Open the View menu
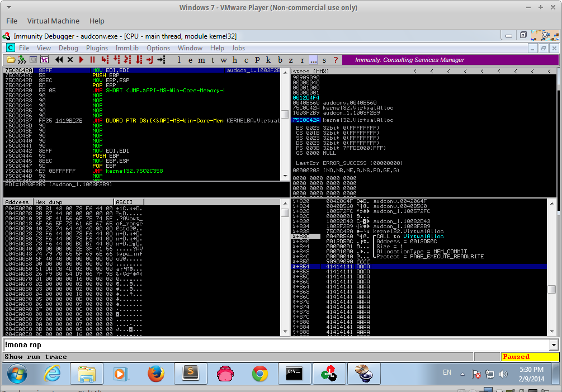The width and height of the screenshot is (562, 392). click(44, 48)
